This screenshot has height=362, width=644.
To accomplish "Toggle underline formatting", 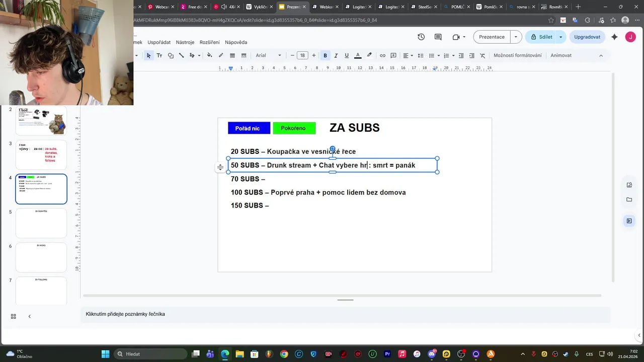I will click(x=347, y=55).
